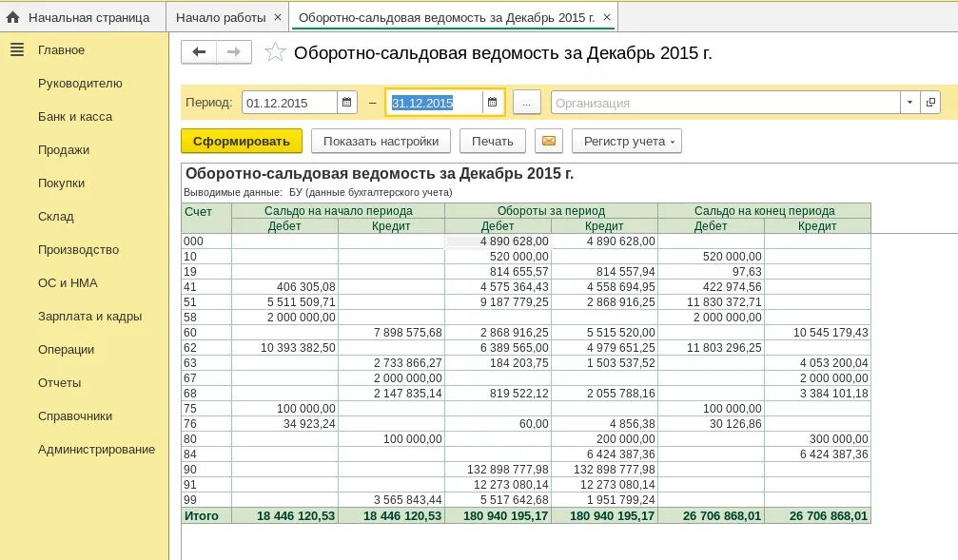
Task: Click Сальдо на начало периода header
Action: [338, 211]
